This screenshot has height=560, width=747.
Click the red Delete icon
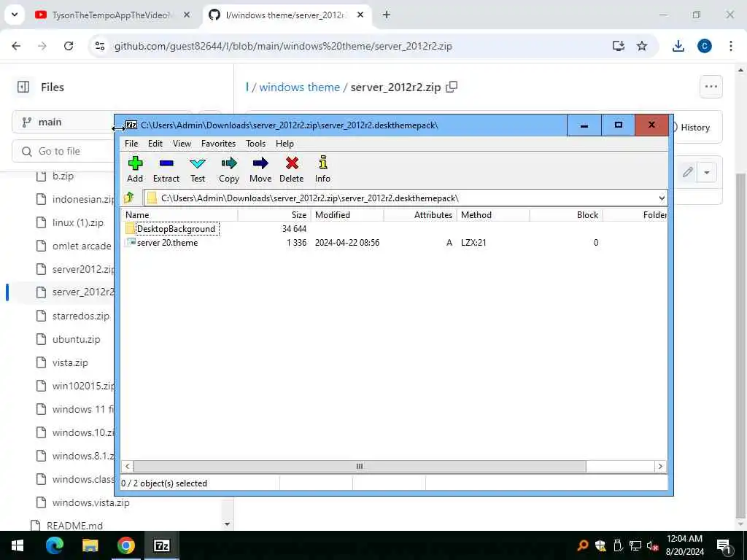pos(292,169)
